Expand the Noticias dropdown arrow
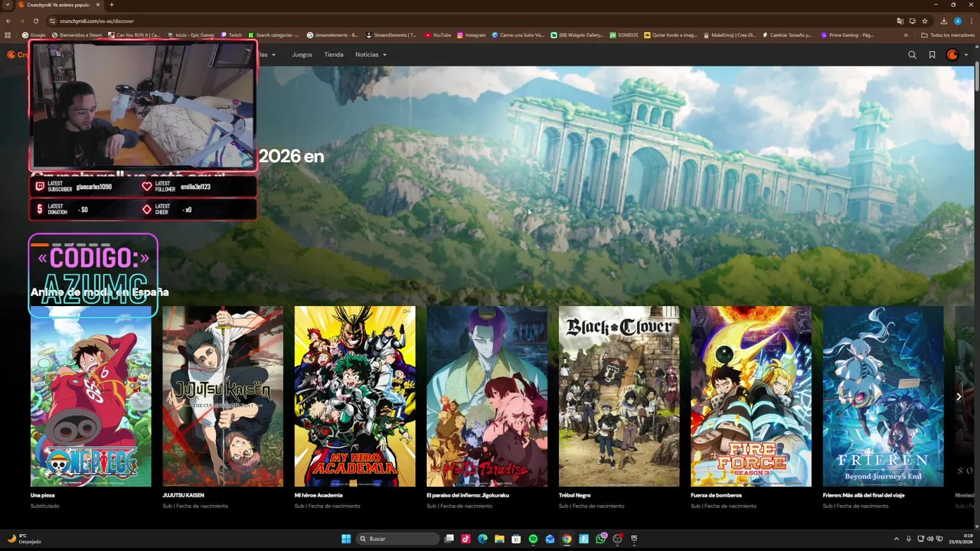The image size is (980, 551). click(x=384, y=55)
